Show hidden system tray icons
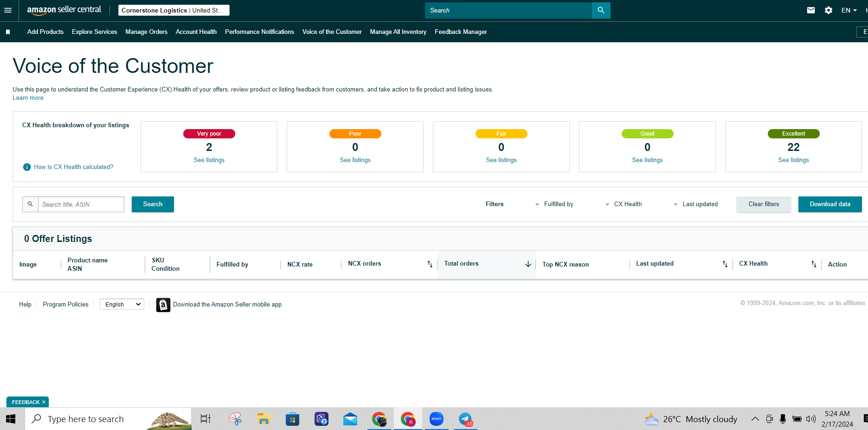 755,419
